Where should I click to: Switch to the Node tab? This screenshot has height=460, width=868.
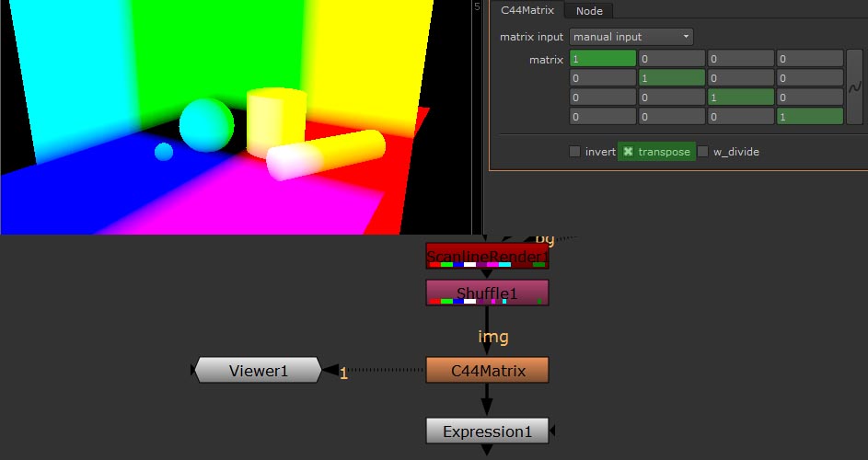coord(589,11)
